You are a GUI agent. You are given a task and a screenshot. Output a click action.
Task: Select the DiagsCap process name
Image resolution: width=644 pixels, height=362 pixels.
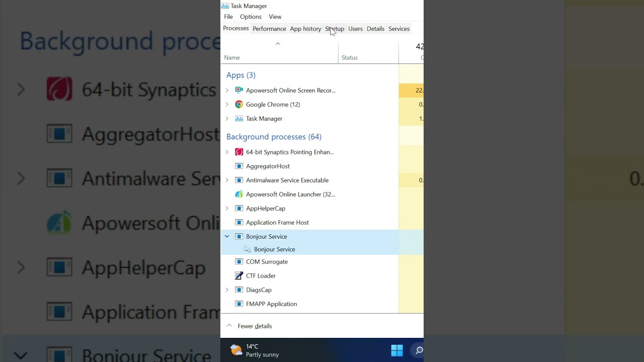pos(259,290)
